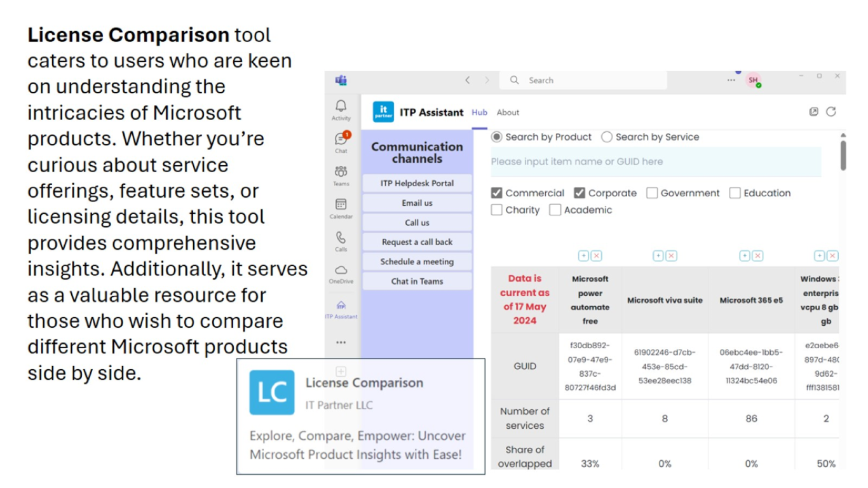Pop out the app in new window
The image size is (868, 488).
(814, 112)
